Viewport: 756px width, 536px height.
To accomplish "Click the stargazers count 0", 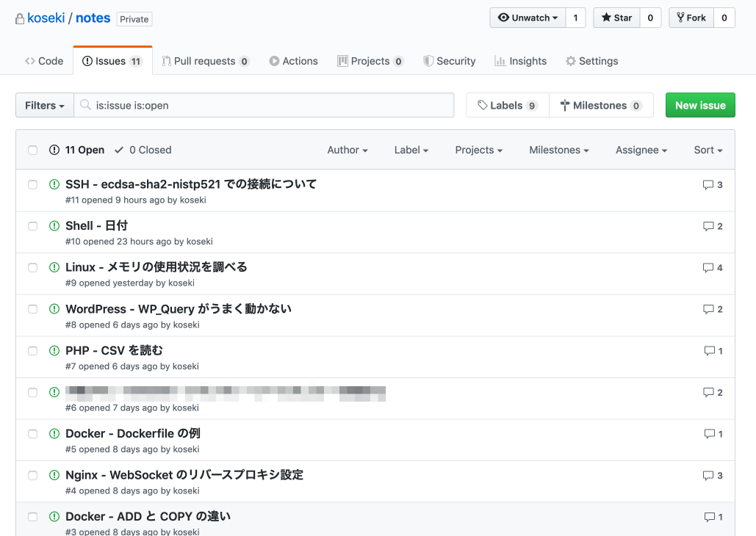I will (x=650, y=18).
